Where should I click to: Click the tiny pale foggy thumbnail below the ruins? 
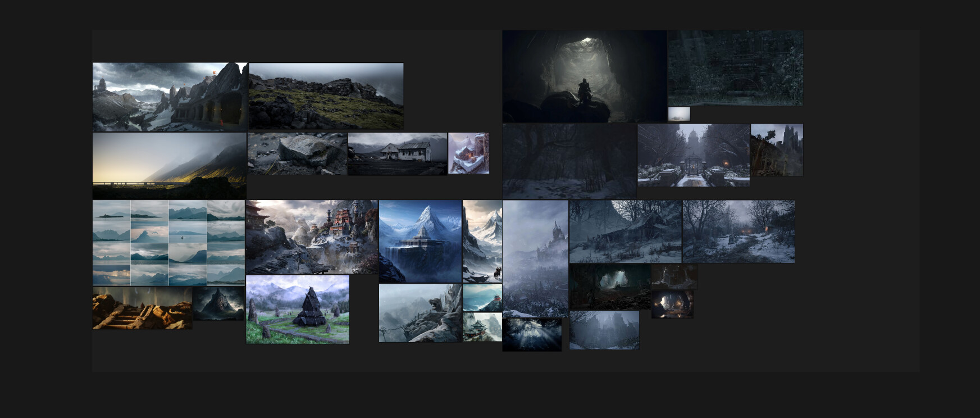679,114
